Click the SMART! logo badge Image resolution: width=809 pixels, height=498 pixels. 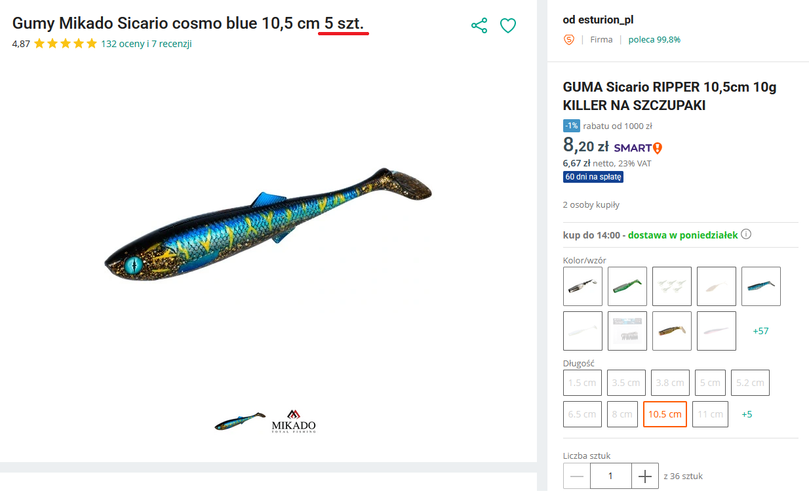[638, 148]
